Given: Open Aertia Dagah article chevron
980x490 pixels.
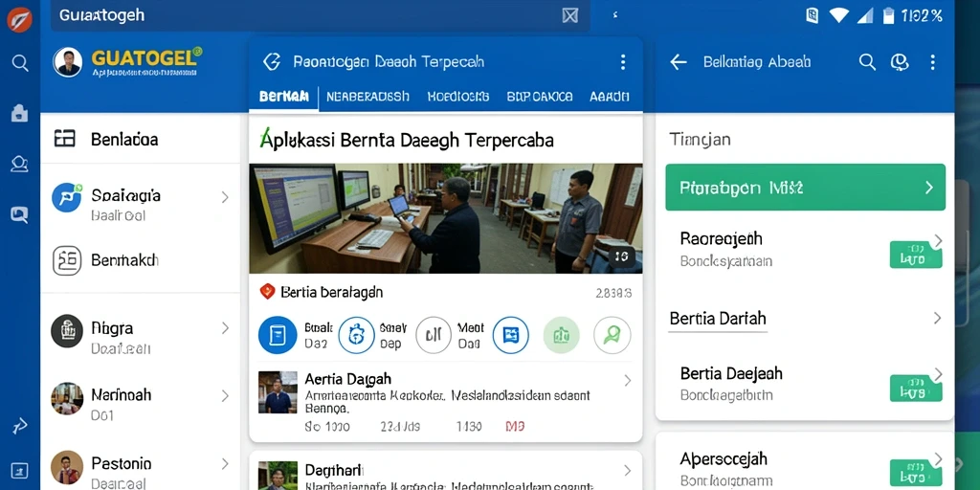Looking at the screenshot, I should click(x=628, y=381).
